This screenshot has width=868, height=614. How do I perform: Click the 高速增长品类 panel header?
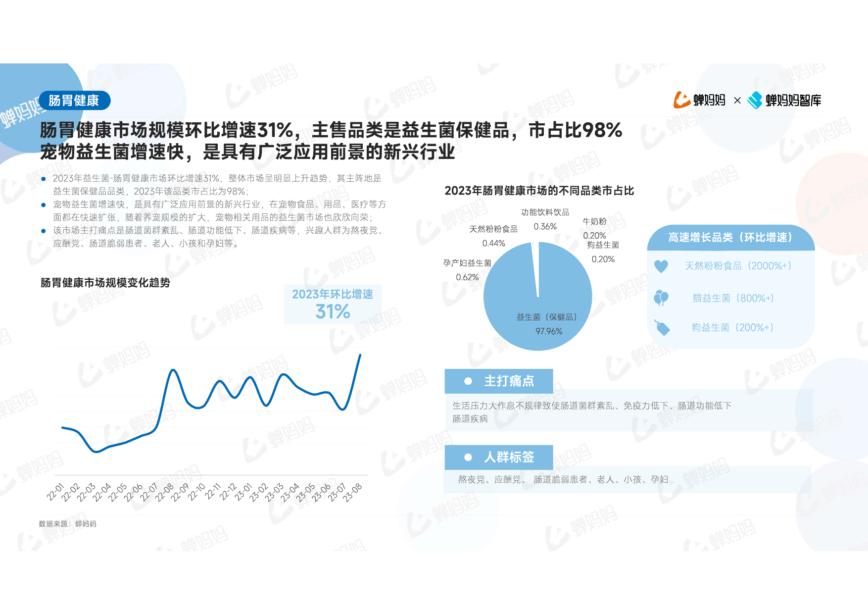point(730,238)
